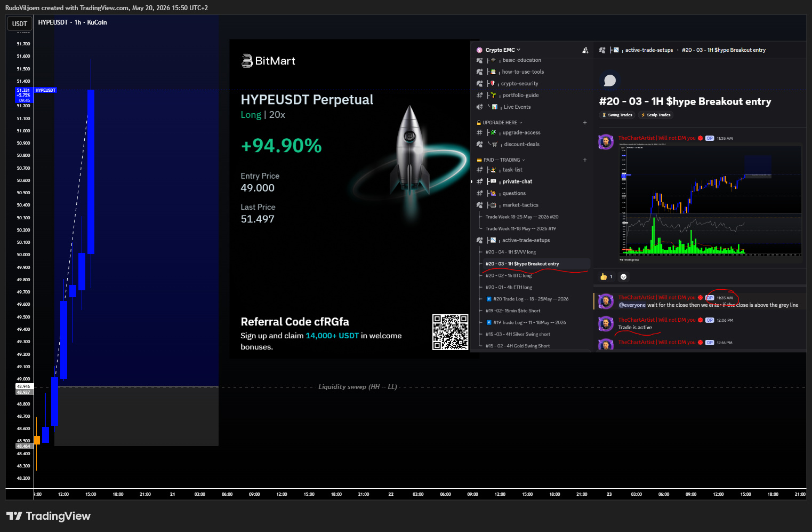Open the basic-education channel

521,60
